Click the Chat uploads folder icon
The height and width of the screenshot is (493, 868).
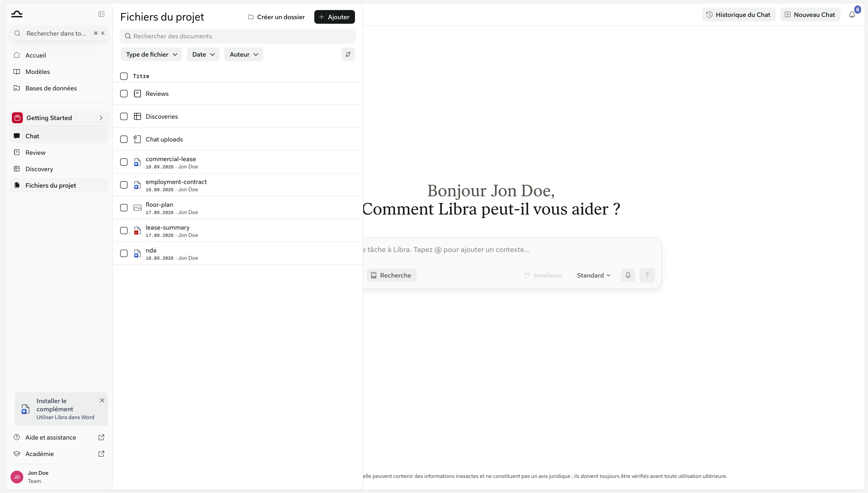[x=137, y=139]
